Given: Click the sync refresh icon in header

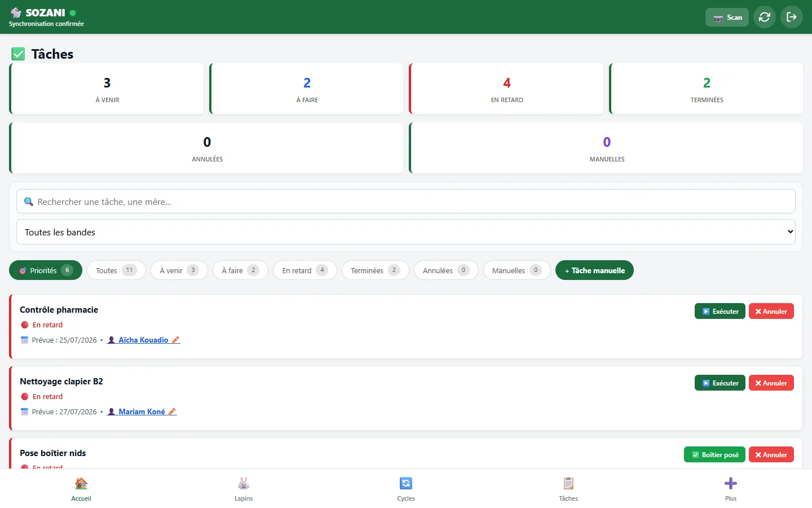Looking at the screenshot, I should (765, 17).
